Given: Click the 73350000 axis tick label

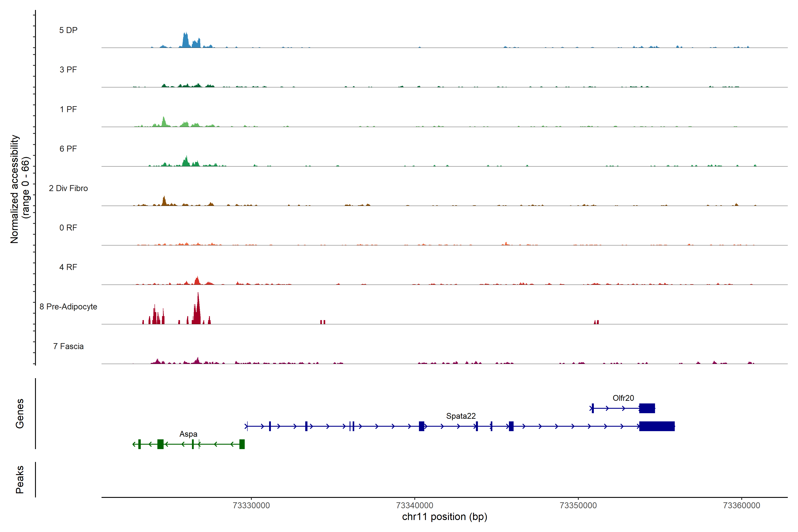Looking at the screenshot, I should click(578, 506).
